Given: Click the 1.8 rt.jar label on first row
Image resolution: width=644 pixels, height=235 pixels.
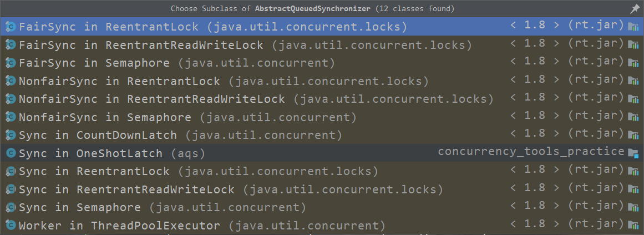Looking at the screenshot, I should (566, 26).
